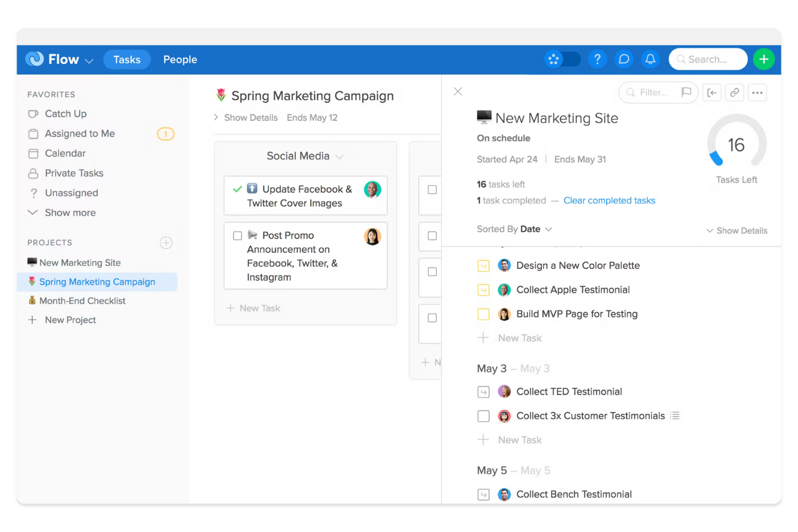Add New Task in Social Media column
Image resolution: width=798 pixels, height=532 pixels.
pyautogui.click(x=253, y=308)
